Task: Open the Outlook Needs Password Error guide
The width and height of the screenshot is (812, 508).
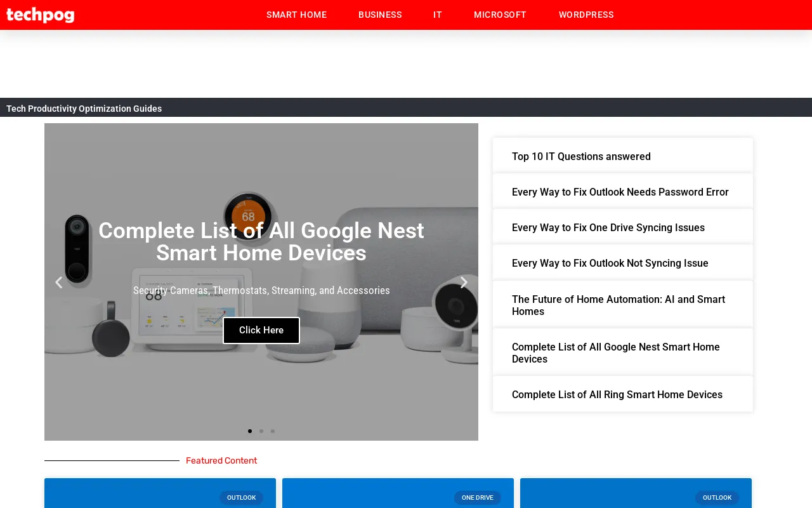Action: (620, 192)
